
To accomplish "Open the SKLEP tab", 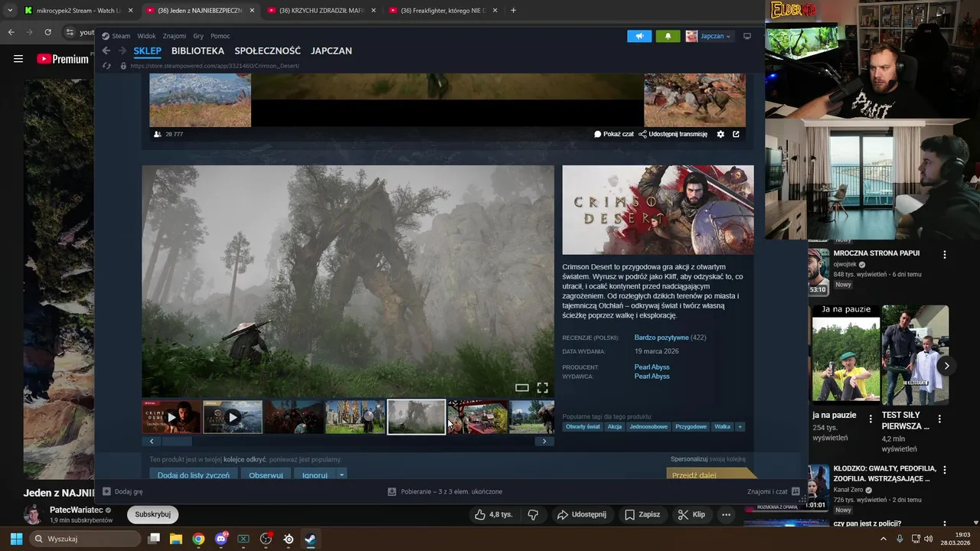I will coord(147,51).
